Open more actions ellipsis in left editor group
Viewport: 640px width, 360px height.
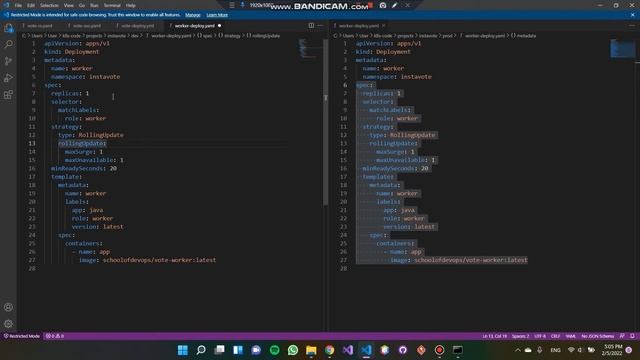320,25
